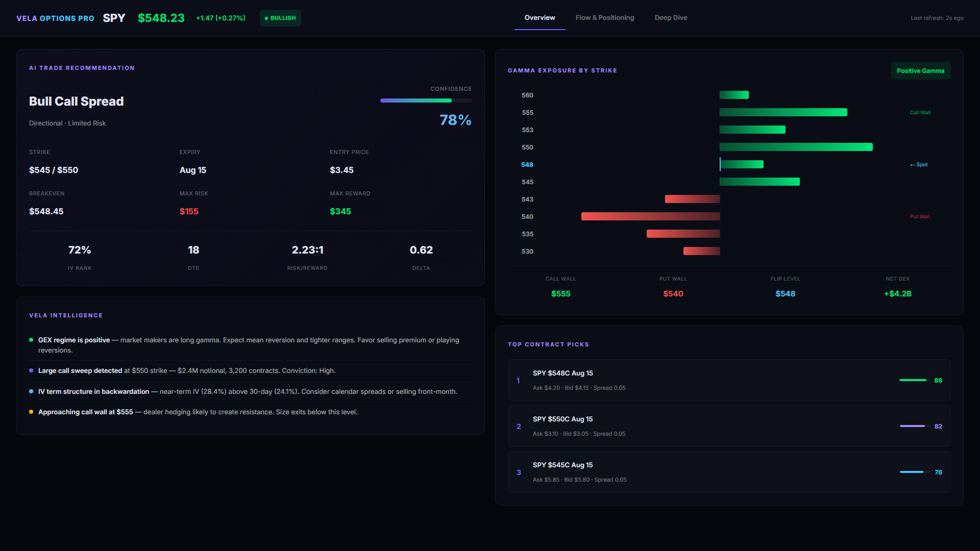Click the Ask $3.10 Bid $3.05 quote line
Image resolution: width=980 pixels, height=551 pixels.
[579, 434]
